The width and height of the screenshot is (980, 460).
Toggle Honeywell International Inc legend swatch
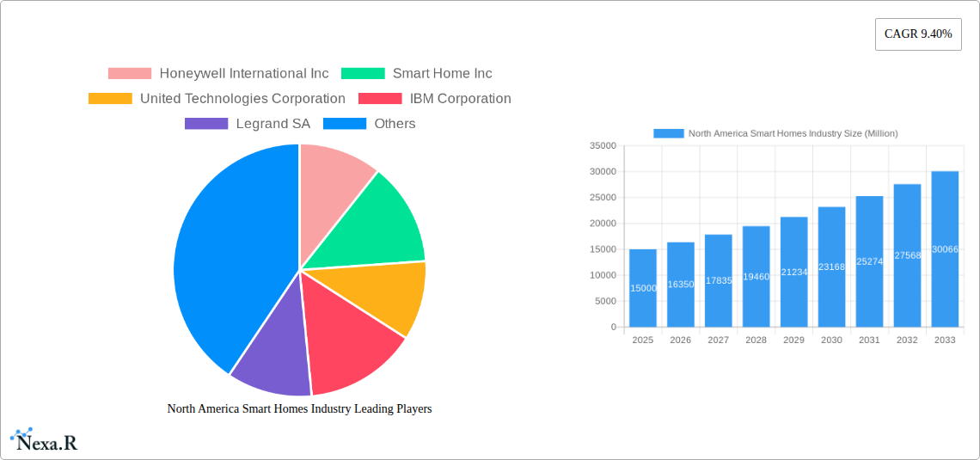129,74
